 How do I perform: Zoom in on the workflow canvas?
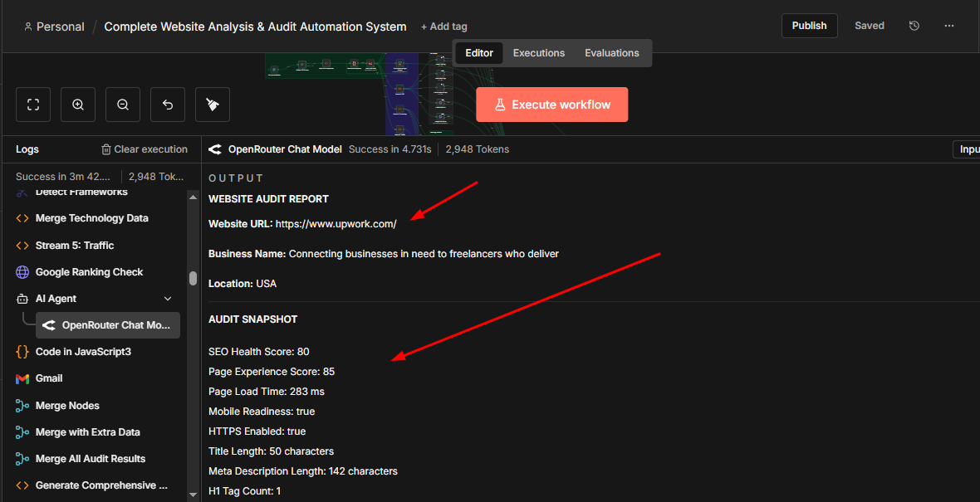[x=77, y=104]
